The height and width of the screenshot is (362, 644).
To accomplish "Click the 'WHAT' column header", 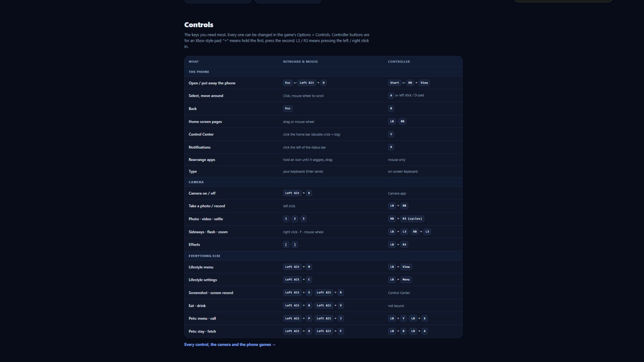I will tap(194, 62).
